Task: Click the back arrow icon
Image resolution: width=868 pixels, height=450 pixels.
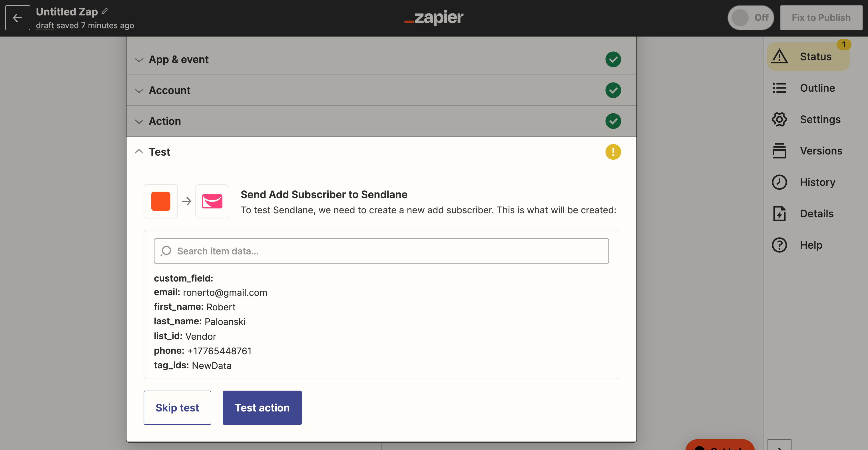Action: coord(17,17)
